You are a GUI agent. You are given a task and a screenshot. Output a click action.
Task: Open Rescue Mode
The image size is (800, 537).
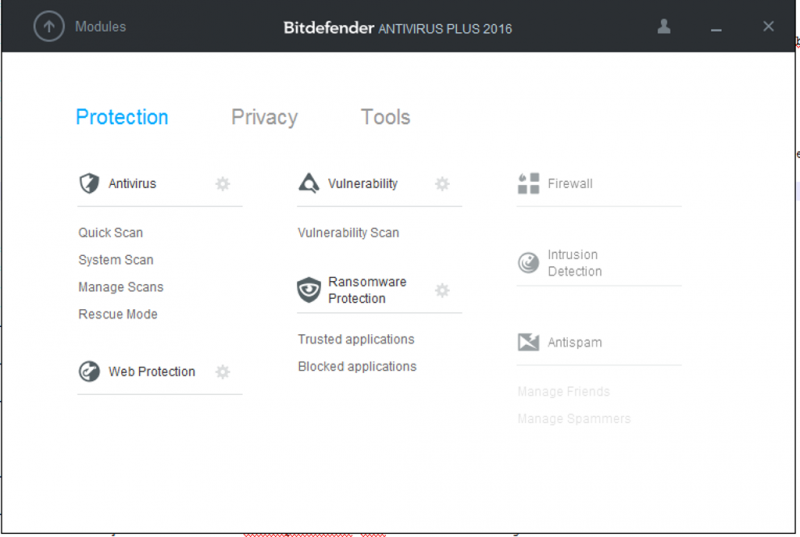[118, 314]
